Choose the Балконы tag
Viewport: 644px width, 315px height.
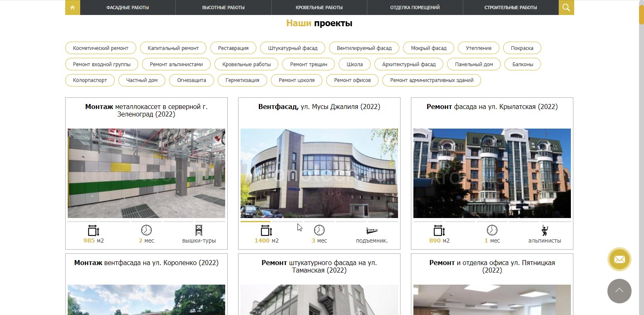pyautogui.click(x=522, y=64)
